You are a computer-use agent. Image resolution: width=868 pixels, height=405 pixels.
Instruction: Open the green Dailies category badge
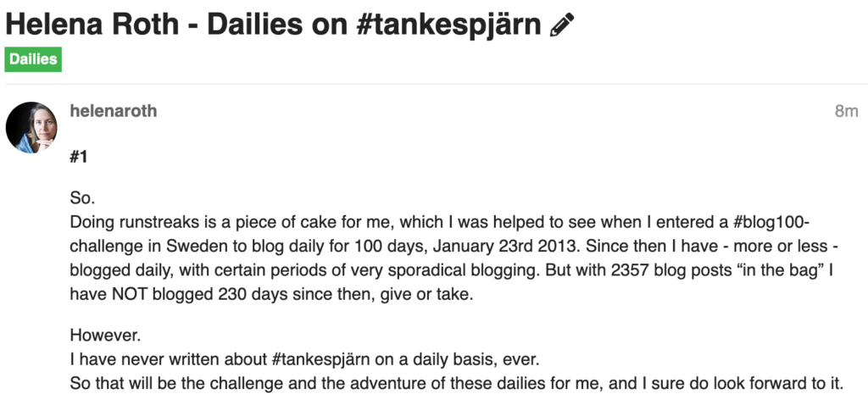(33, 60)
